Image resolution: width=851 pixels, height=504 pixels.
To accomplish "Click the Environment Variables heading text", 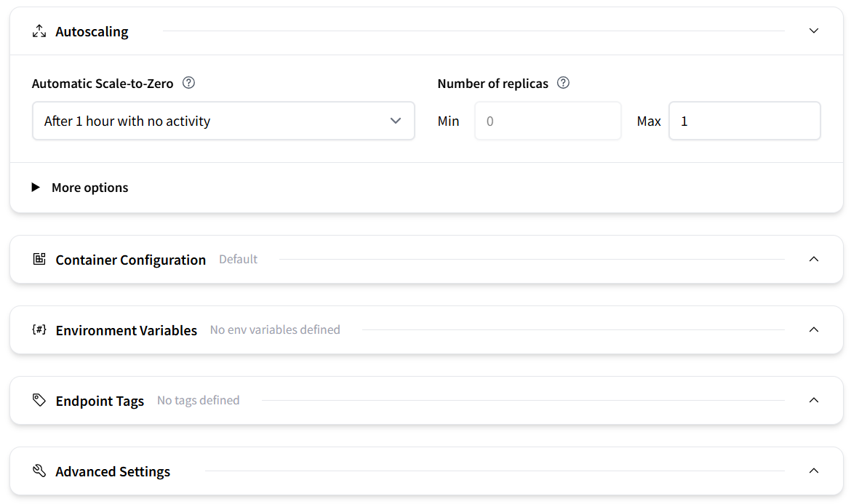I will coord(127,330).
